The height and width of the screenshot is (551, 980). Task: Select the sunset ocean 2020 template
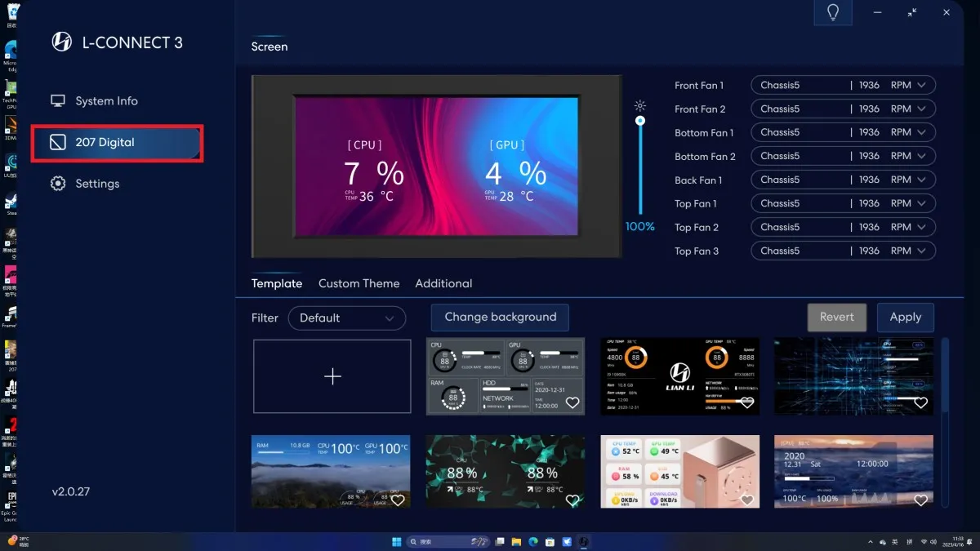[853, 472]
